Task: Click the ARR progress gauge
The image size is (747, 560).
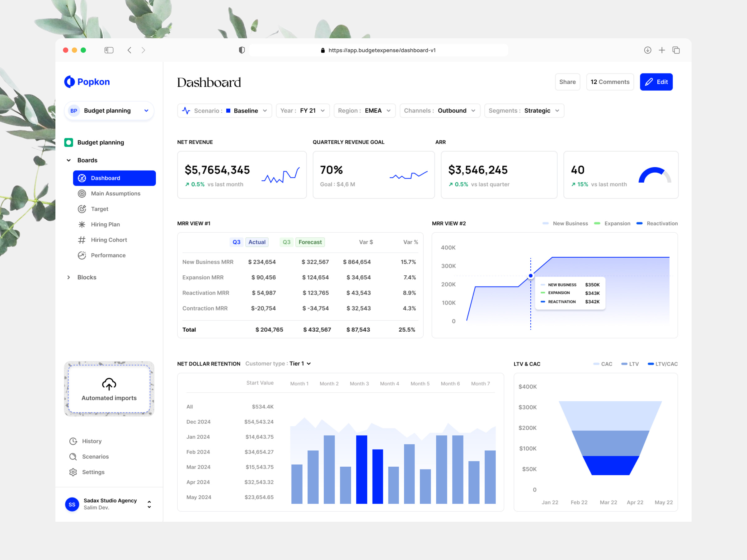Action: 655,175
